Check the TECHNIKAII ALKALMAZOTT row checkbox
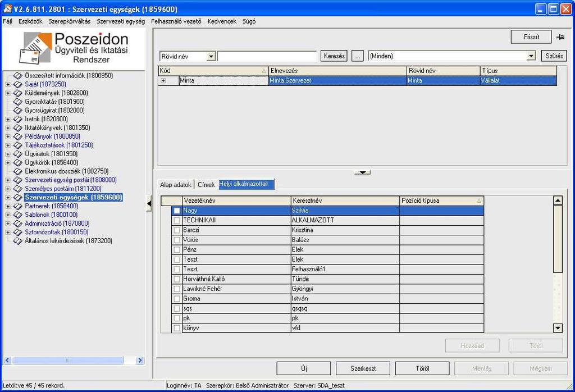575x392 pixels. tap(177, 220)
